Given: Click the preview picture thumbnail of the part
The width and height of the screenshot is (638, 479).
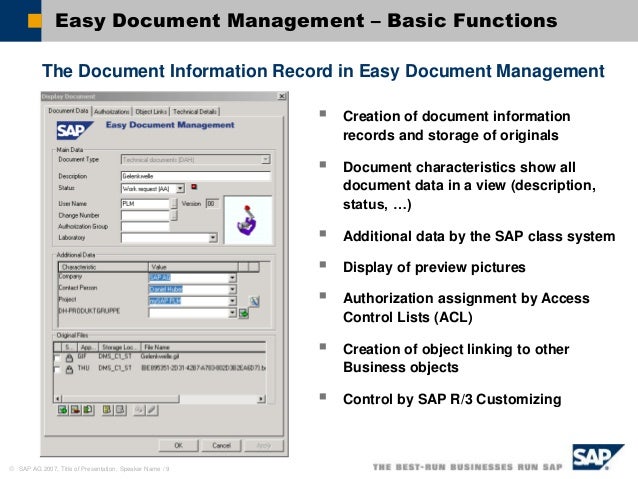Looking at the screenshot, I should (248, 220).
